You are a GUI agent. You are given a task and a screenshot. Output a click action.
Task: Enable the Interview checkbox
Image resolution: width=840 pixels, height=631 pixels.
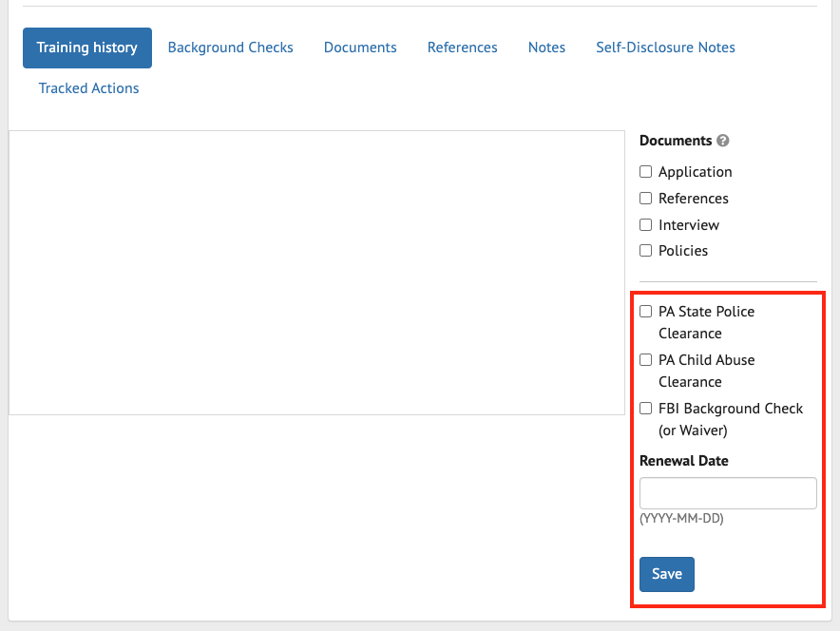646,225
